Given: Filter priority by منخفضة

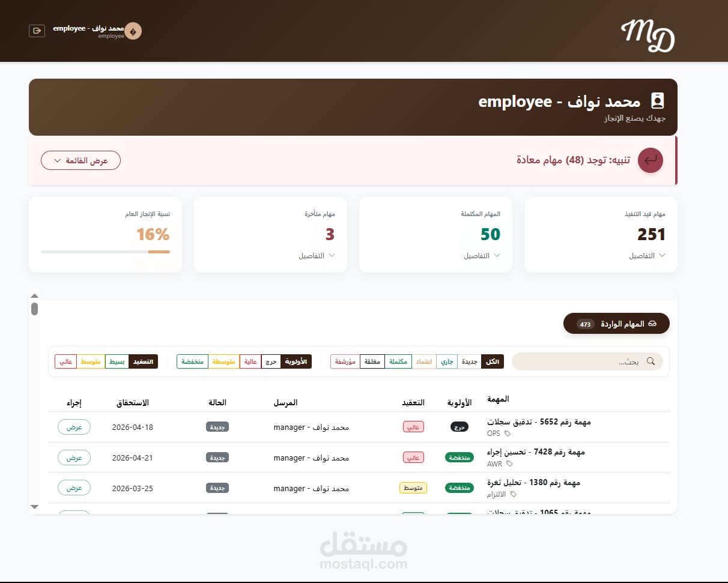Looking at the screenshot, I should click(x=192, y=361).
